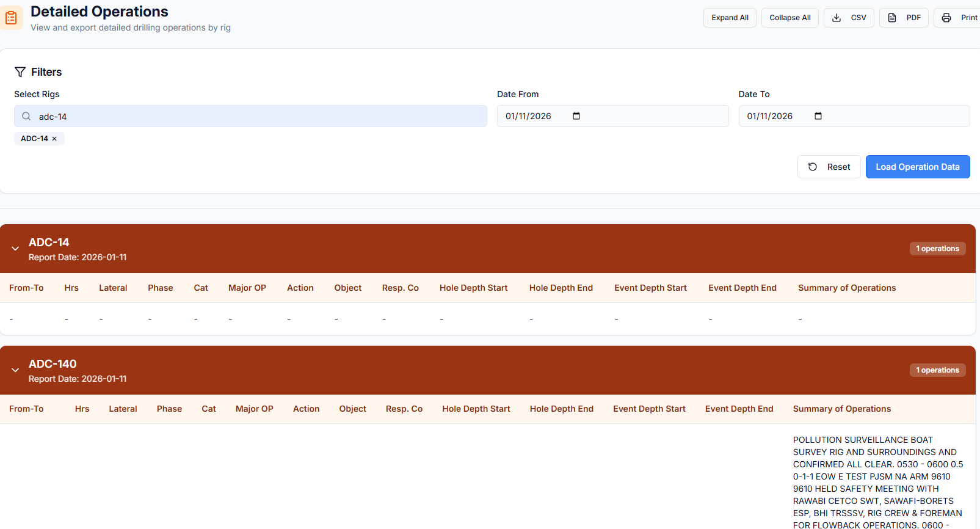
Task: Click the orange clipboard Detailed Operations icon
Action: point(11,18)
